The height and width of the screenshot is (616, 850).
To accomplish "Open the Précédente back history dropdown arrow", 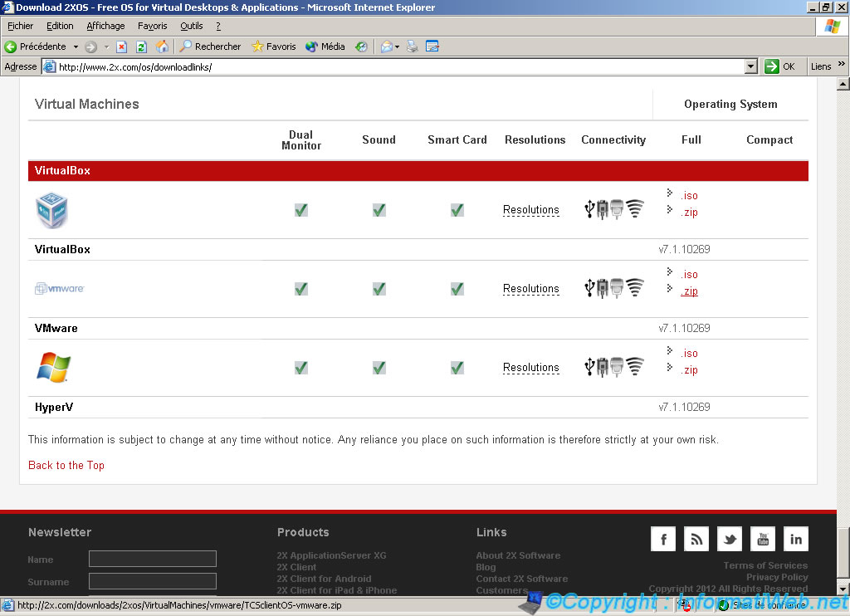I will click(76, 46).
